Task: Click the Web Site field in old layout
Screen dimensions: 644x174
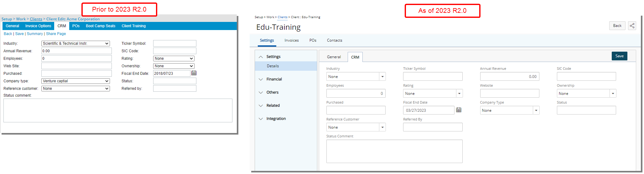Action: coord(76,66)
